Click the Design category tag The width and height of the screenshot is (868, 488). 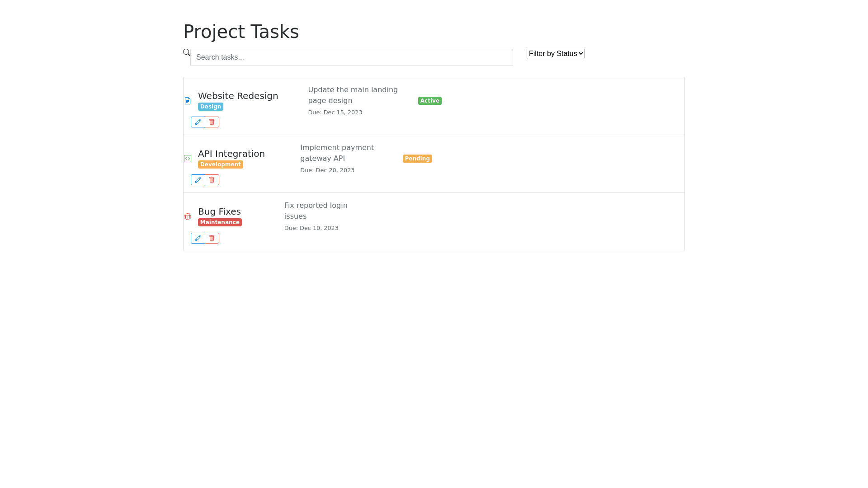point(211,107)
